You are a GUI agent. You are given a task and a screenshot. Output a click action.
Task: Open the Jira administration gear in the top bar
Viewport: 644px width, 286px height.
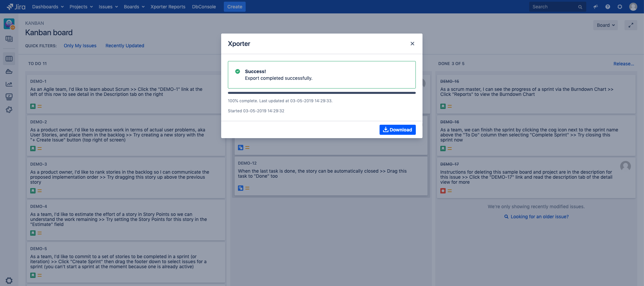pyautogui.click(x=620, y=7)
